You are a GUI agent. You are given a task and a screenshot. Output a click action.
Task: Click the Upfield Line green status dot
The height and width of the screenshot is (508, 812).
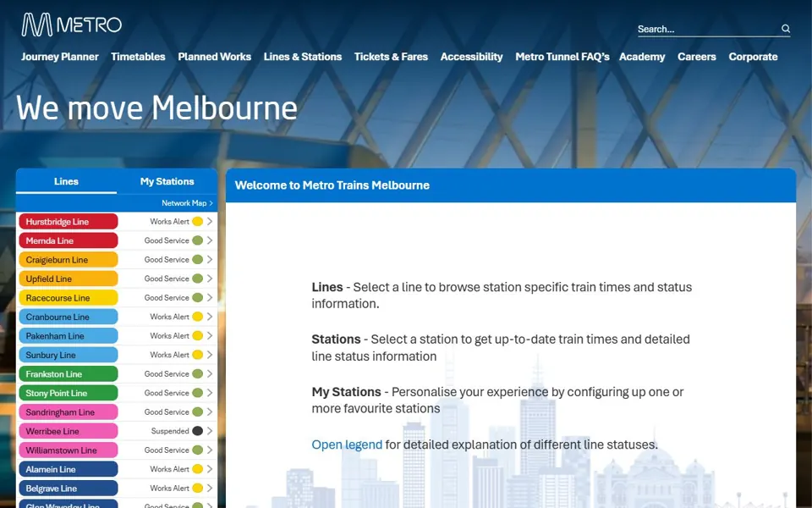(x=197, y=279)
